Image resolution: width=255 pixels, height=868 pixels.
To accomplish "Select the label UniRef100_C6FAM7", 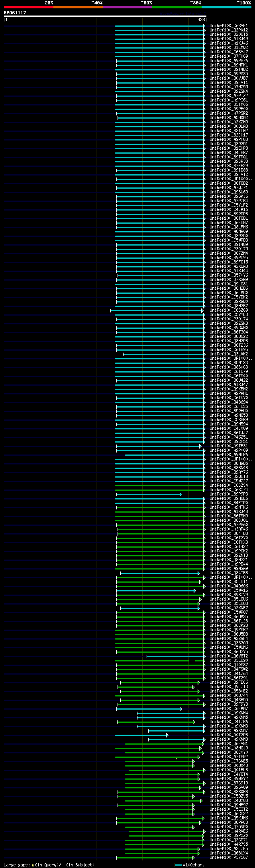I will 229,709.
